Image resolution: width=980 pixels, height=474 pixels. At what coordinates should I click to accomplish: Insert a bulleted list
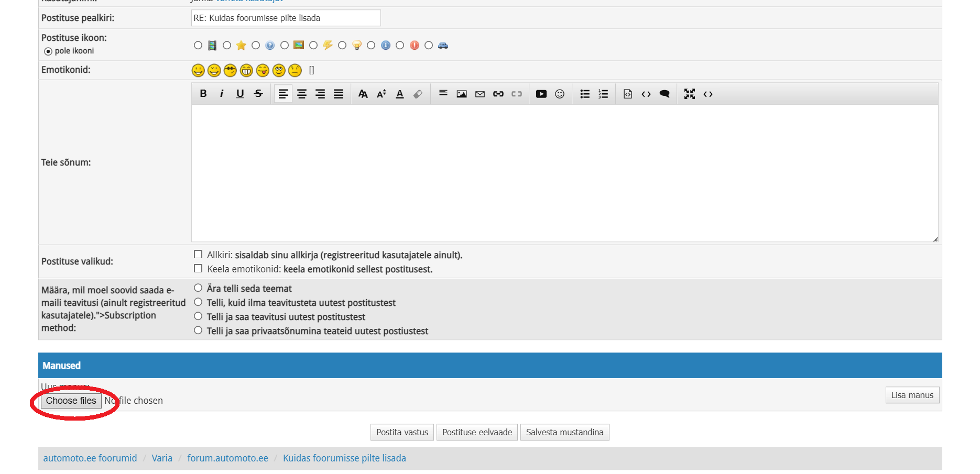click(x=585, y=94)
